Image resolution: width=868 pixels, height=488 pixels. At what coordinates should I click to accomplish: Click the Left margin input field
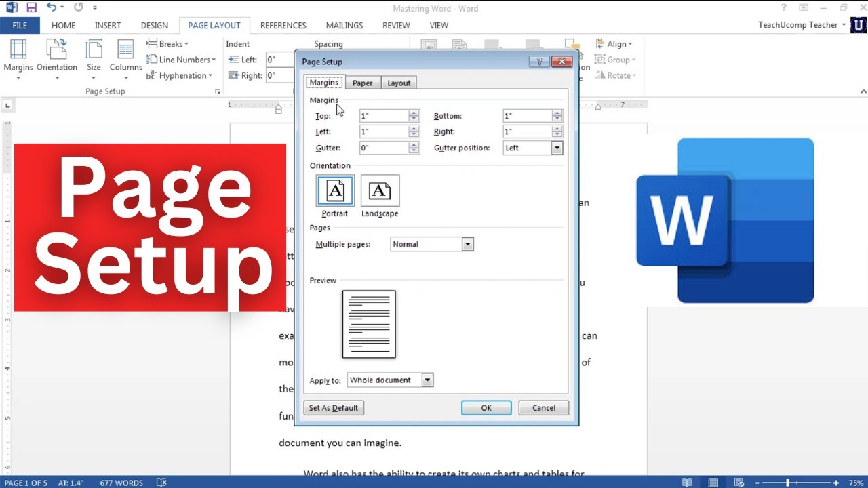pos(384,131)
